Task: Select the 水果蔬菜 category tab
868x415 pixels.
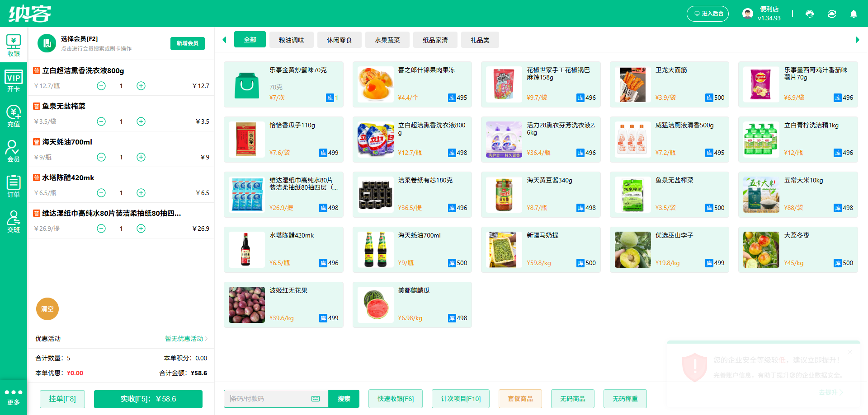Action: 387,40
